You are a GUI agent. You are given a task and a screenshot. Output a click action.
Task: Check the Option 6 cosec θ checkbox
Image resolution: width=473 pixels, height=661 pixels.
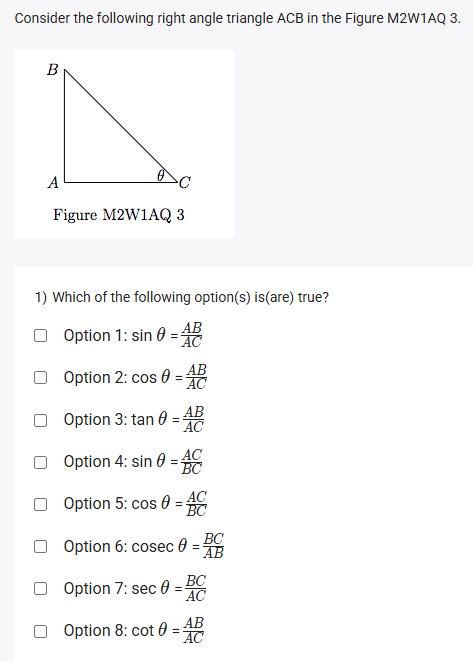click(x=40, y=546)
